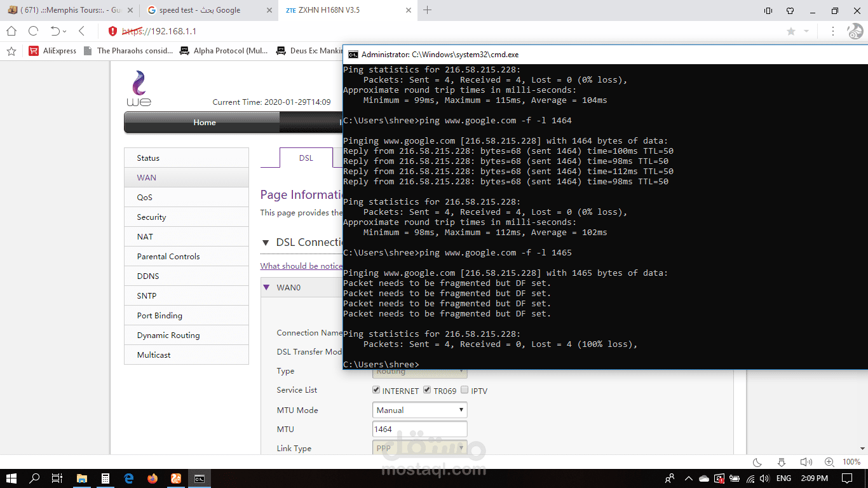Screen dimensions: 868x488
Task: Open Calculator from taskbar
Action: (105, 478)
